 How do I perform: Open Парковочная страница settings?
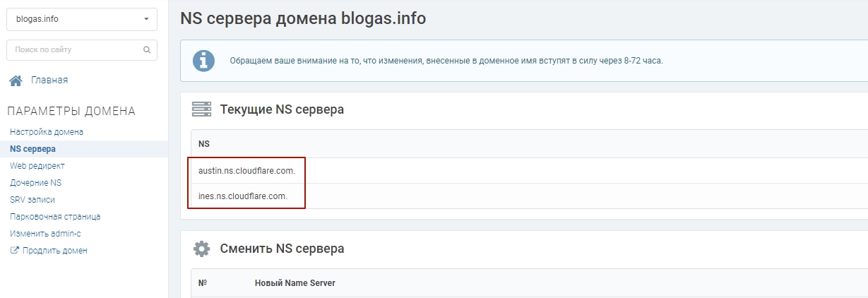55,217
